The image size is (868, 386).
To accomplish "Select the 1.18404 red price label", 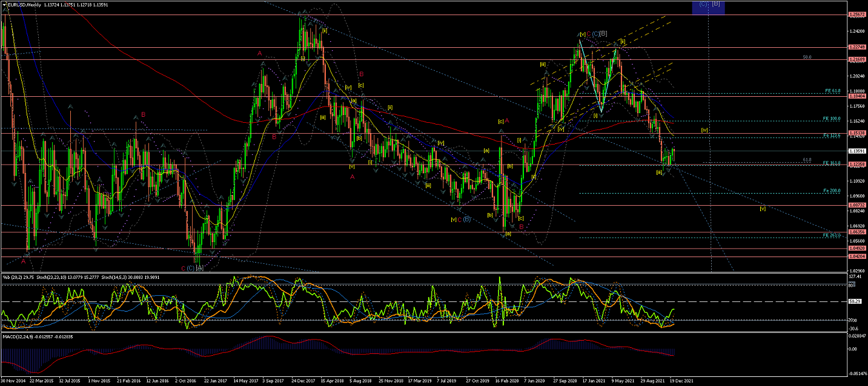I will point(857,96).
